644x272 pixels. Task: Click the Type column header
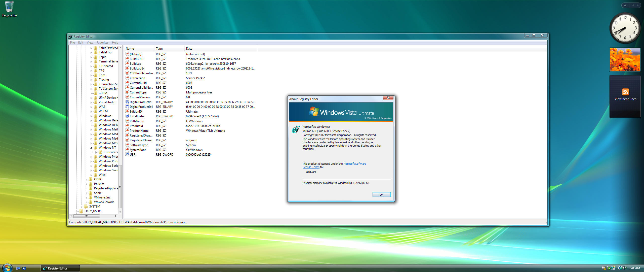click(x=169, y=49)
